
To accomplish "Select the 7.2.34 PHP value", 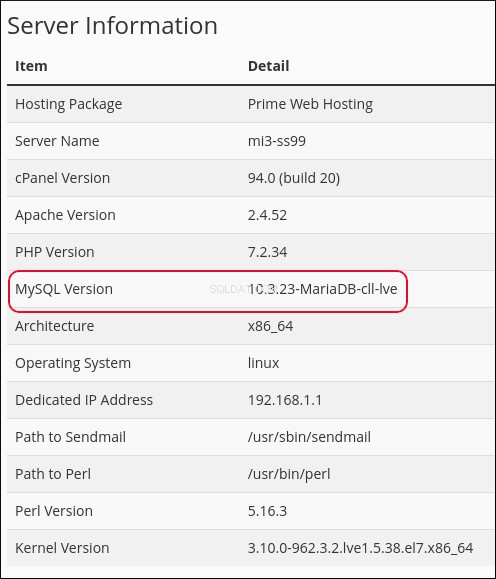I will (x=267, y=252).
